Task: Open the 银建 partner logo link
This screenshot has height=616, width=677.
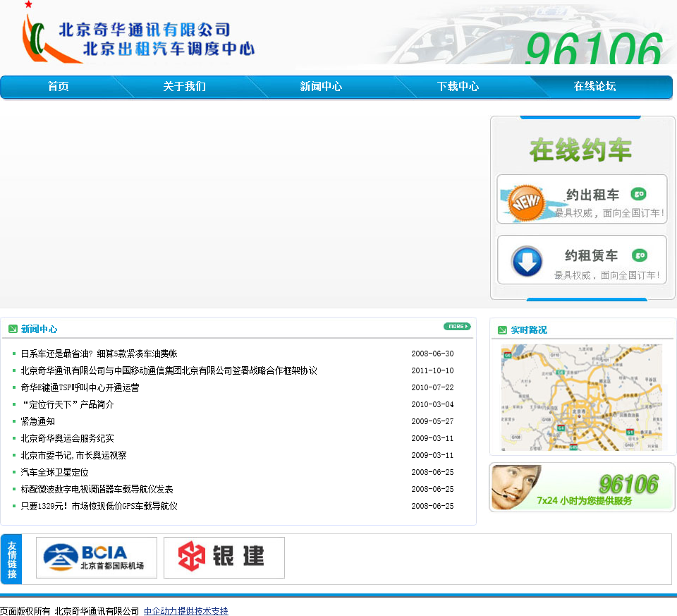Action: pos(224,557)
